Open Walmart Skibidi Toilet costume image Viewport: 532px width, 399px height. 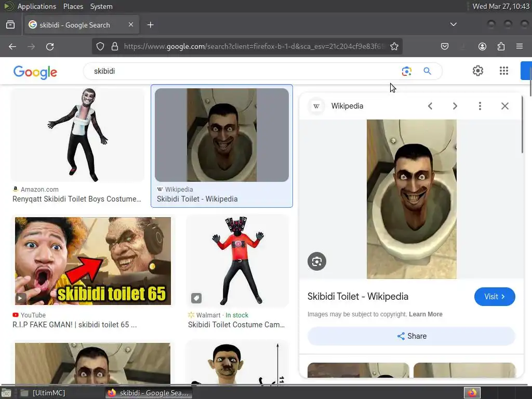click(x=237, y=261)
